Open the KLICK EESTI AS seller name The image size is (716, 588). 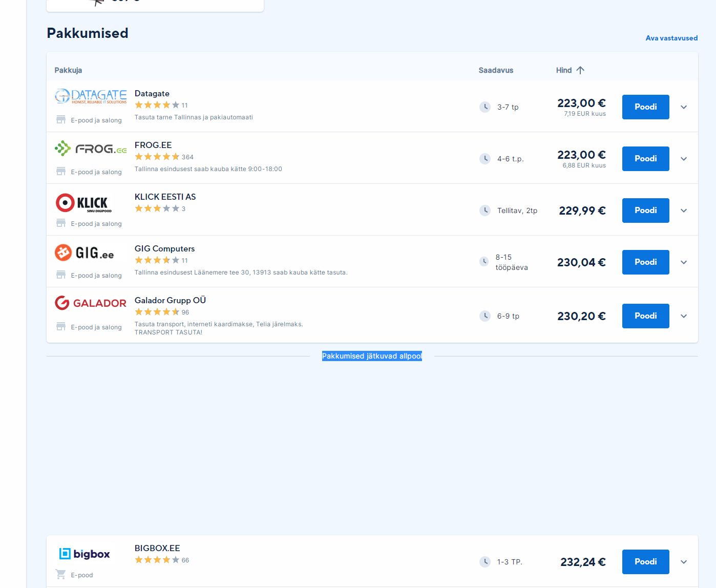165,197
